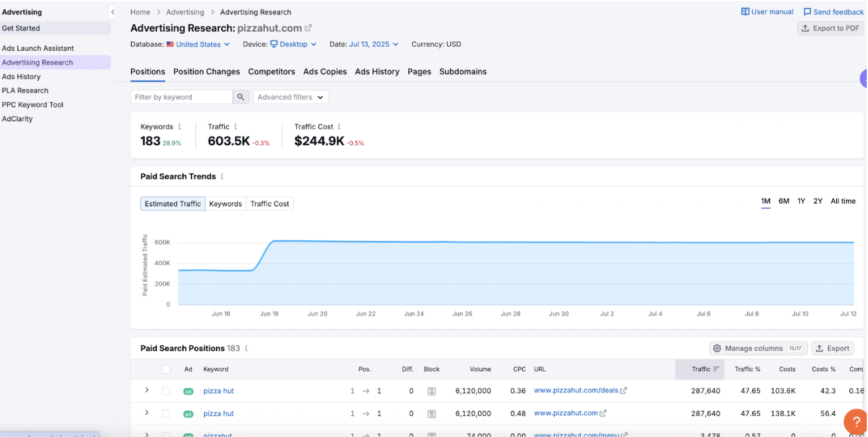Switch to the Competitors tab
Viewport: 868px width, 437px height.
point(272,72)
